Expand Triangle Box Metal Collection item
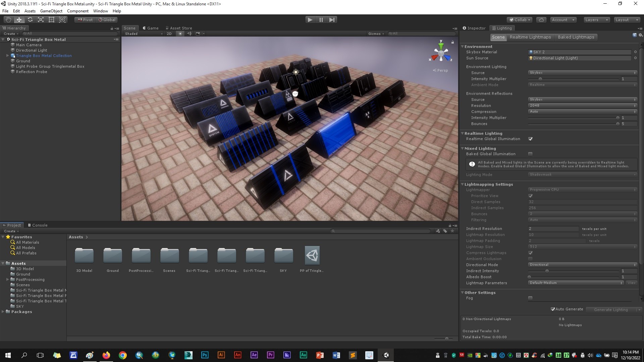 coord(7,56)
